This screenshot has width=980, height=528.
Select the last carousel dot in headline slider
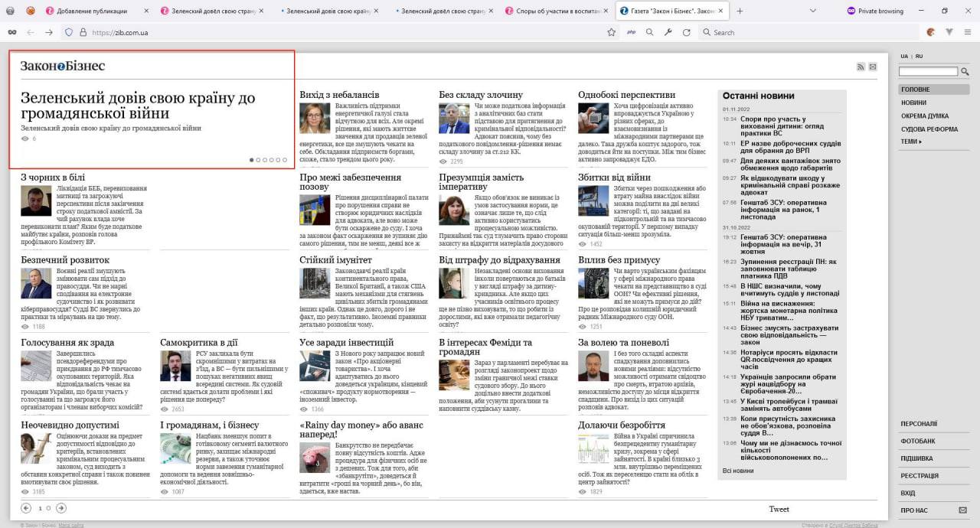(x=285, y=160)
